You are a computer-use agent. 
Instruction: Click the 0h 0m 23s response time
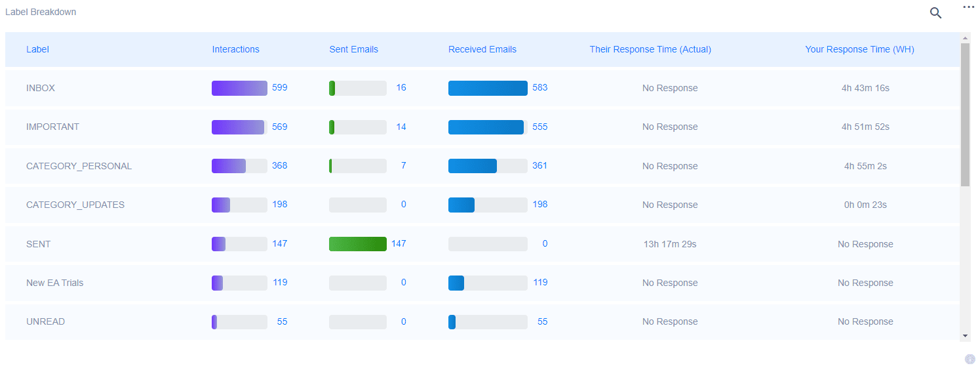click(865, 205)
